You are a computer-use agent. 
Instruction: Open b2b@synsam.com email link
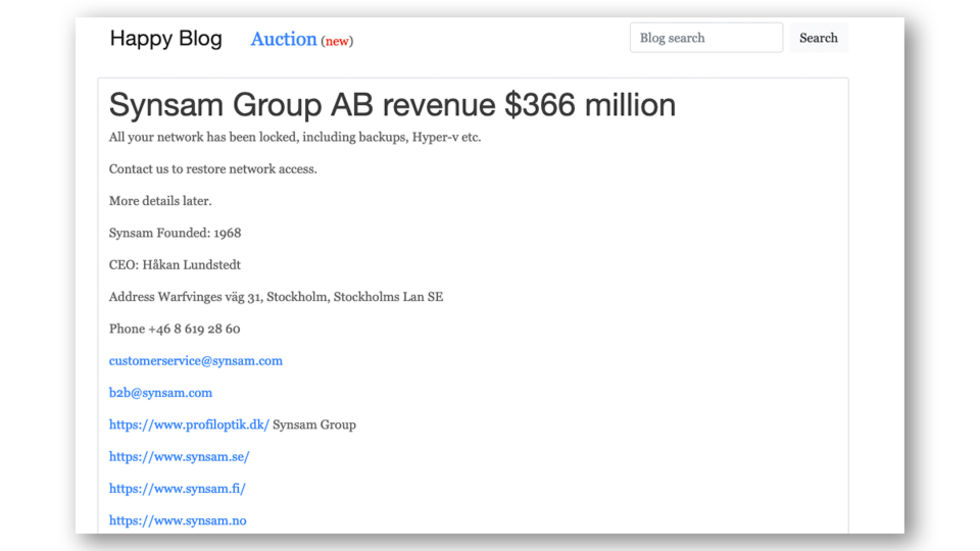click(161, 392)
